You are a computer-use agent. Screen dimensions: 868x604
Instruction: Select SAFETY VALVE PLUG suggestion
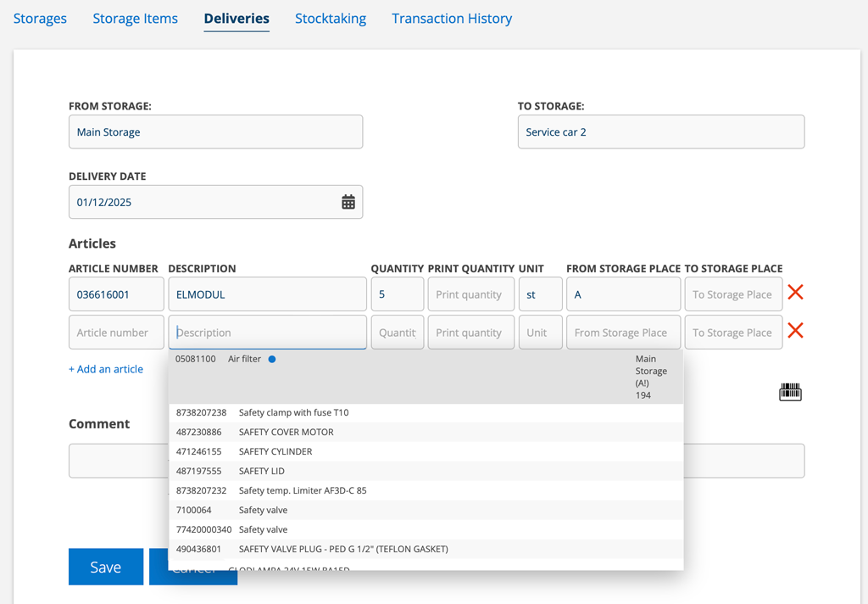[x=342, y=549]
